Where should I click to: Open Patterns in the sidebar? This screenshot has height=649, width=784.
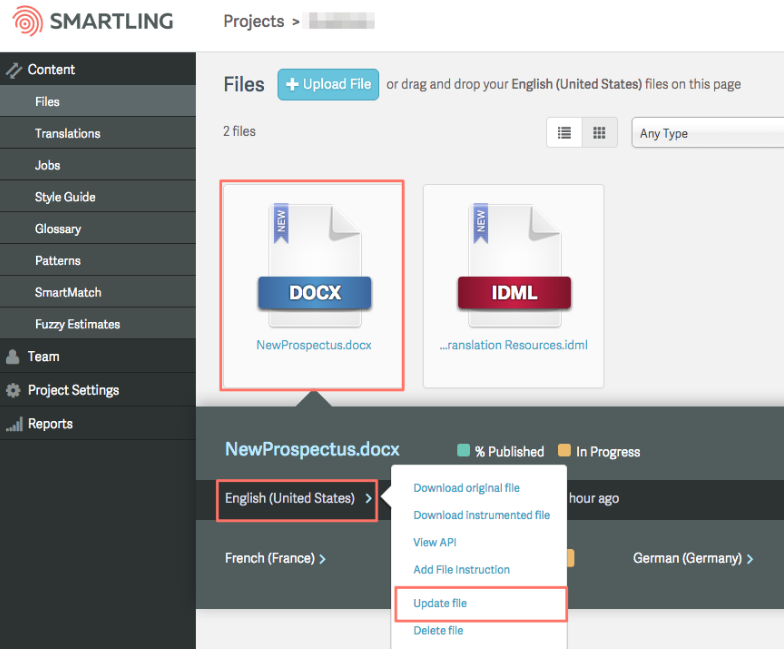point(98,260)
